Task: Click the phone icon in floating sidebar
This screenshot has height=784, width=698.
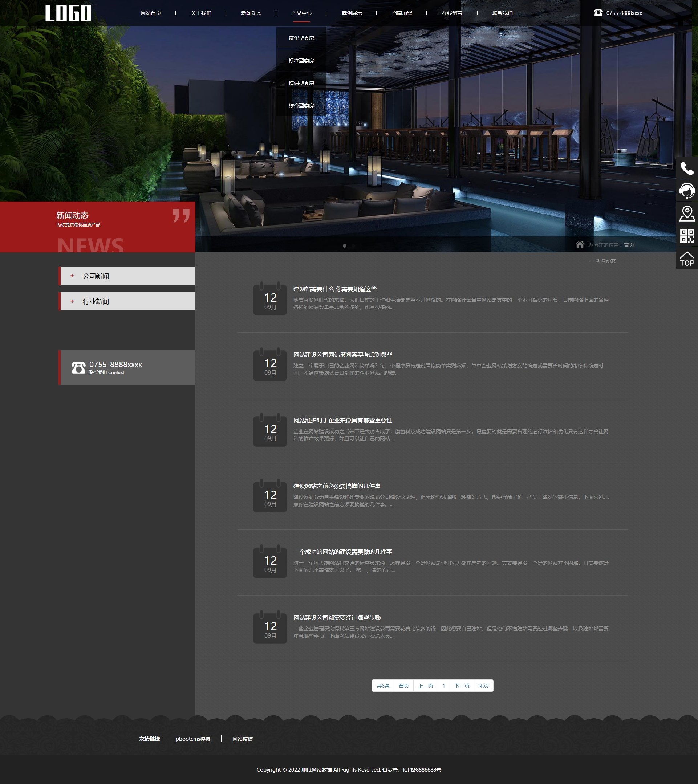Action: [x=687, y=168]
